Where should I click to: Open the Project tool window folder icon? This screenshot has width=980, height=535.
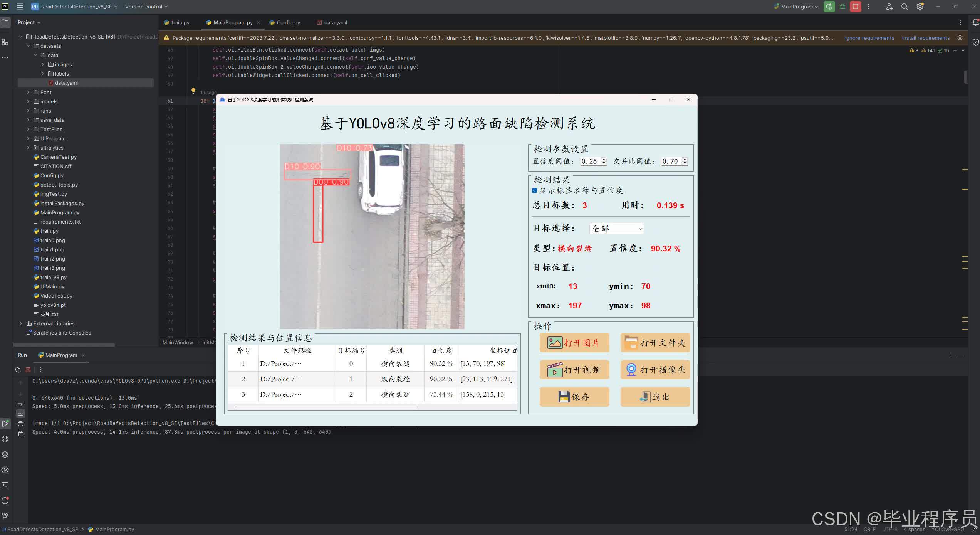pyautogui.click(x=5, y=22)
